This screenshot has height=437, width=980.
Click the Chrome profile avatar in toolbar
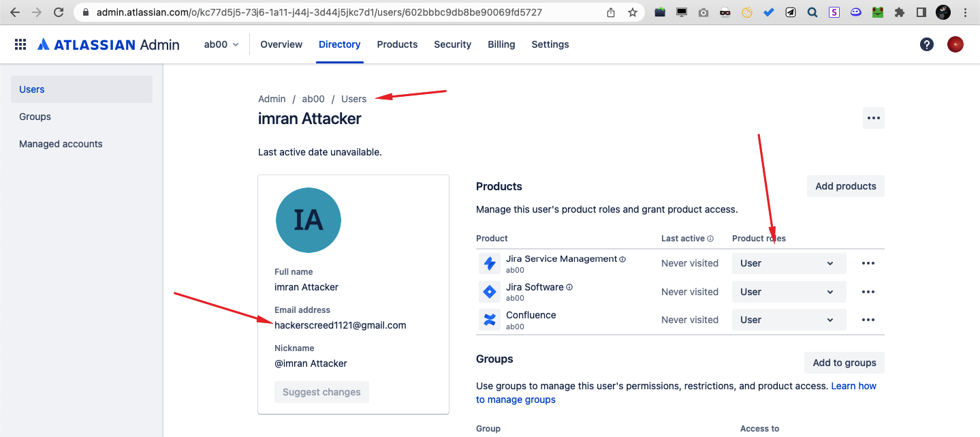click(943, 12)
